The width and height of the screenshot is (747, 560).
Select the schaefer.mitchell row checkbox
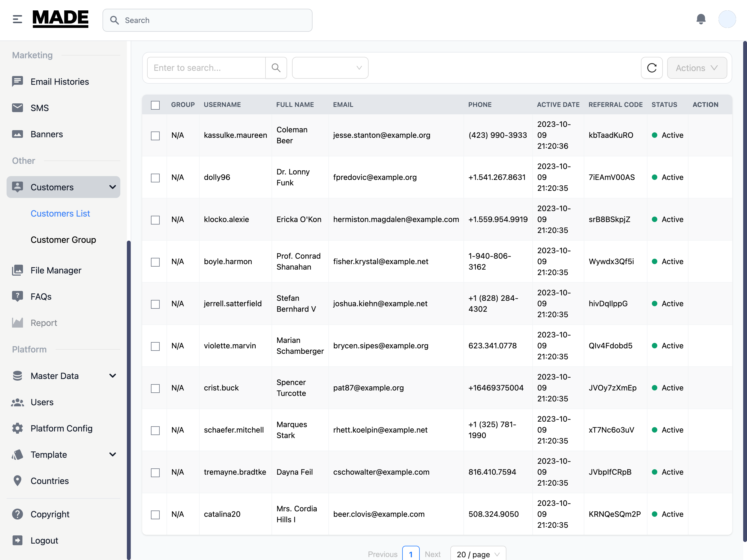point(155,431)
